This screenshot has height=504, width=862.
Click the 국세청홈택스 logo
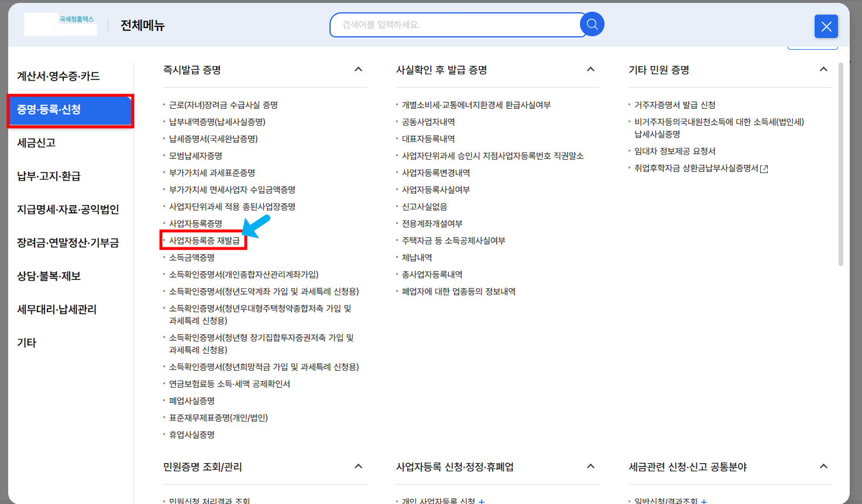[60, 24]
